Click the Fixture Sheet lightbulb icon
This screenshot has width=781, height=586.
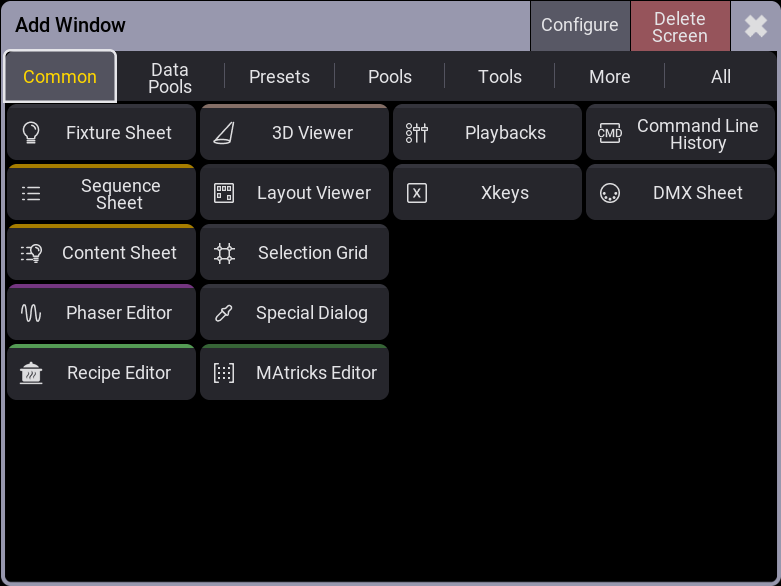[31, 133]
